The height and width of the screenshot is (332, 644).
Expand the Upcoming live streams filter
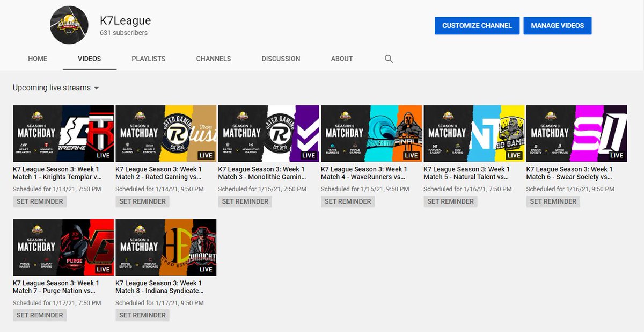click(x=56, y=88)
